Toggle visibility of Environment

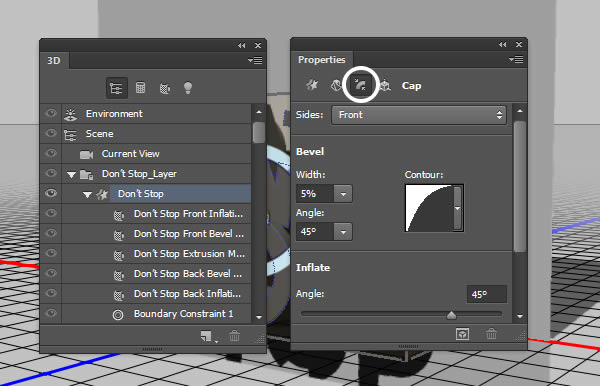pos(51,113)
